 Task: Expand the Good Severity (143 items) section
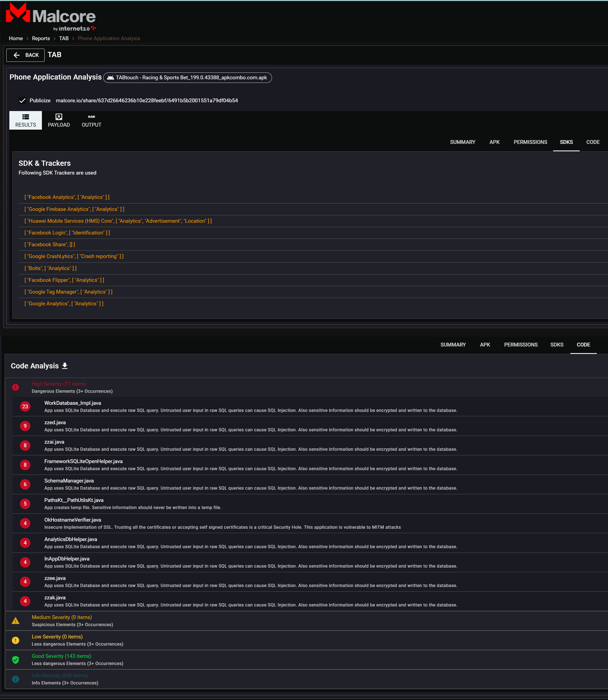[x=306, y=660]
